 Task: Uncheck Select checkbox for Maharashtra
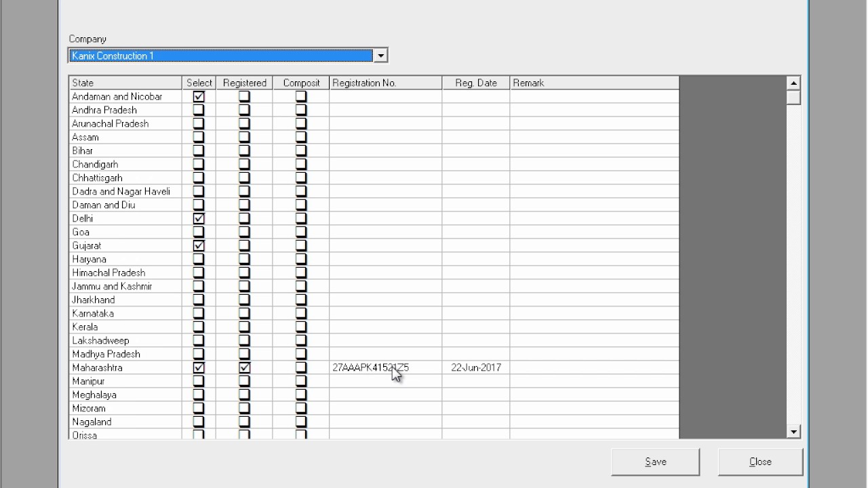click(x=199, y=367)
